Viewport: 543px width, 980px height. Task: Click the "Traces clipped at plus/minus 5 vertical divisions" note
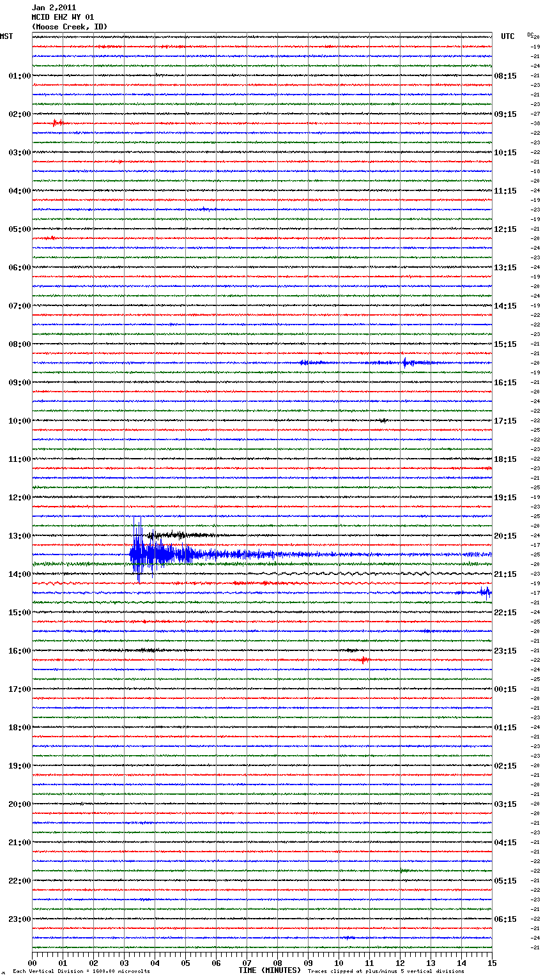pos(386,972)
